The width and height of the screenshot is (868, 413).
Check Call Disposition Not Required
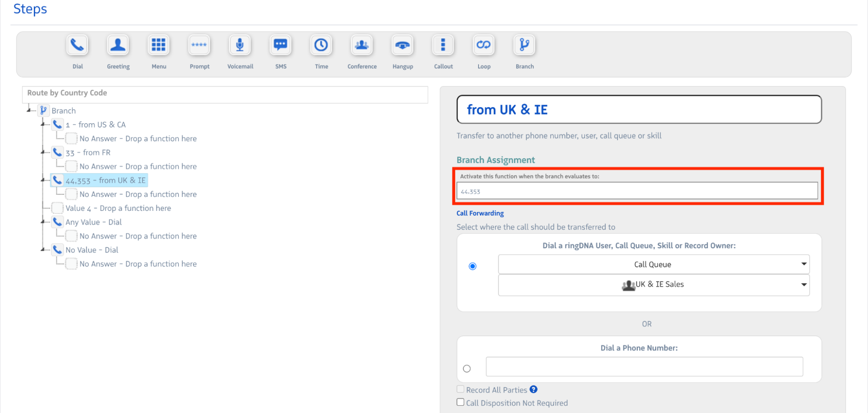tap(461, 402)
